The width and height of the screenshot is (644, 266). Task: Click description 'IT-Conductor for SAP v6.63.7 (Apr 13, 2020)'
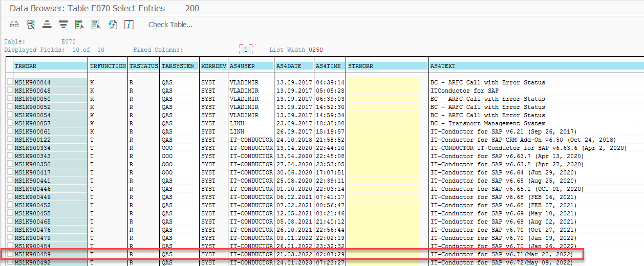click(x=507, y=156)
